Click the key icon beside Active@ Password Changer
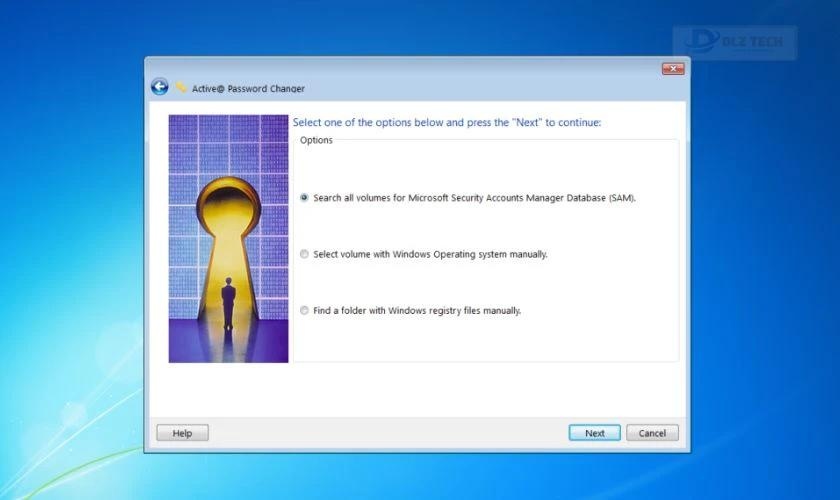 point(182,87)
